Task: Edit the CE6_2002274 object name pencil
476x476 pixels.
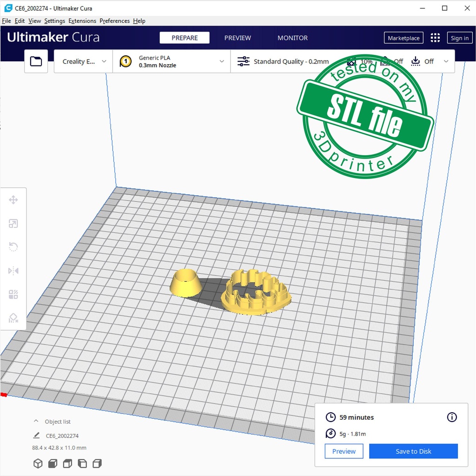Action: click(x=36, y=436)
